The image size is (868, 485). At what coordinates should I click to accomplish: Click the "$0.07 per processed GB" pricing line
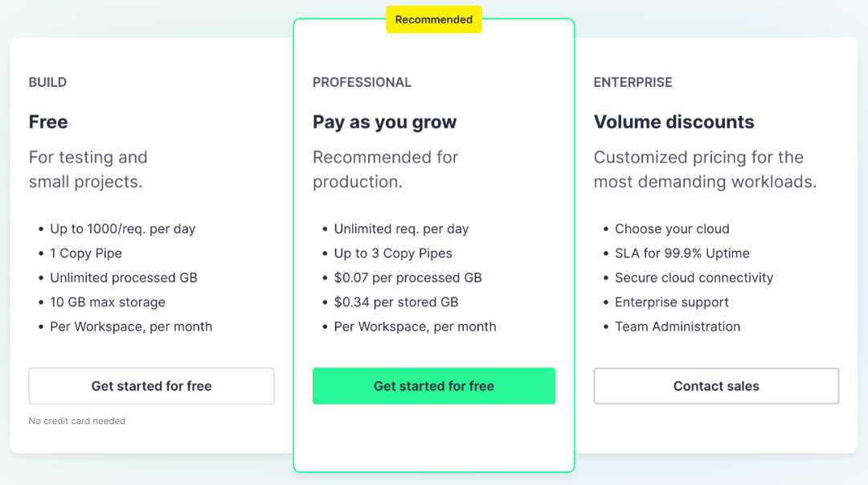point(407,277)
